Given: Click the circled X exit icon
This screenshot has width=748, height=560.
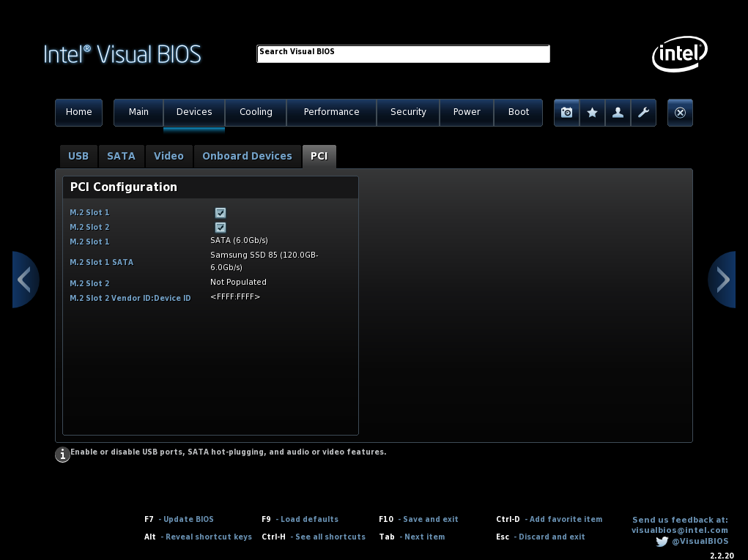Looking at the screenshot, I should point(680,113).
